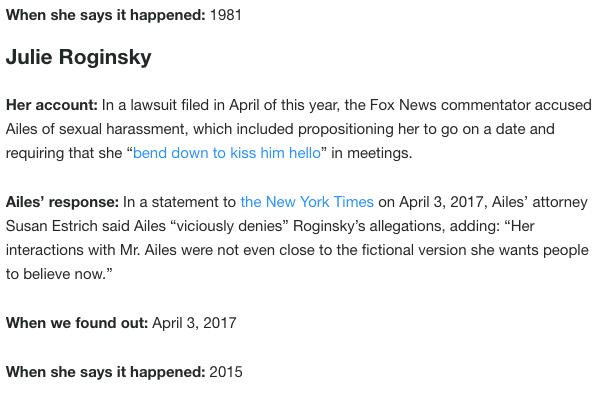Click the closing line "to believe now."
Image resolution: width=598 pixels, height=393 pixels.
point(57,274)
